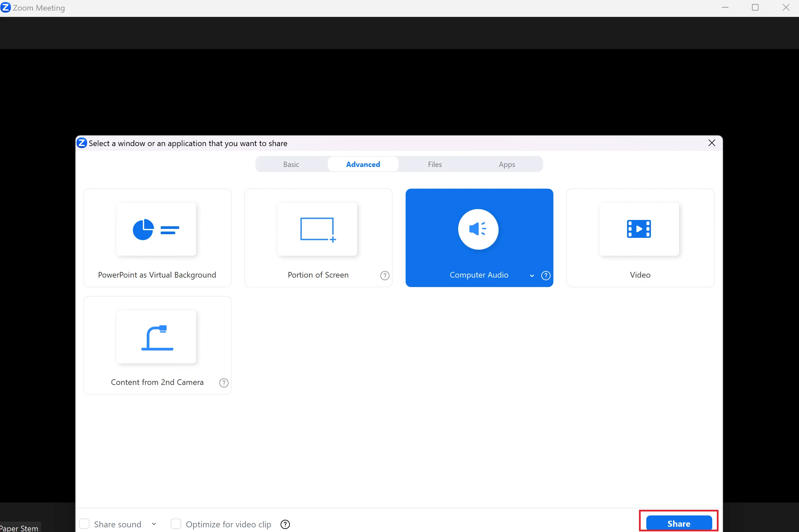This screenshot has width=799, height=532.
Task: Open help for Optimize for video clip
Action: coord(285,524)
